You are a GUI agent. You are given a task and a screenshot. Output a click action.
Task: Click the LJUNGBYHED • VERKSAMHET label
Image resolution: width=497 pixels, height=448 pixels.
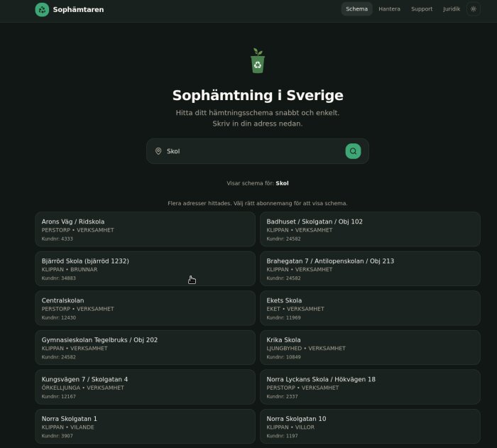(306, 348)
